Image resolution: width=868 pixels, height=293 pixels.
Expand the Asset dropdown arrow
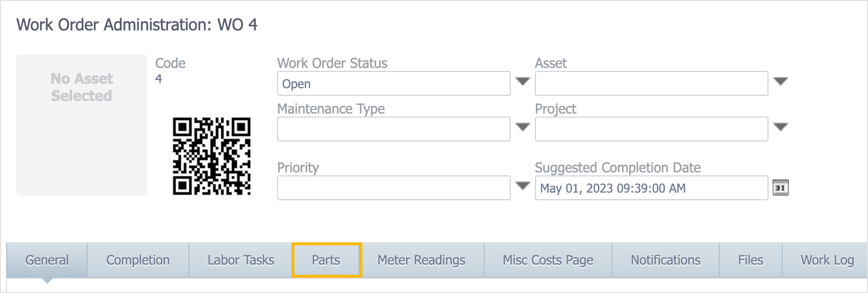coord(781,81)
